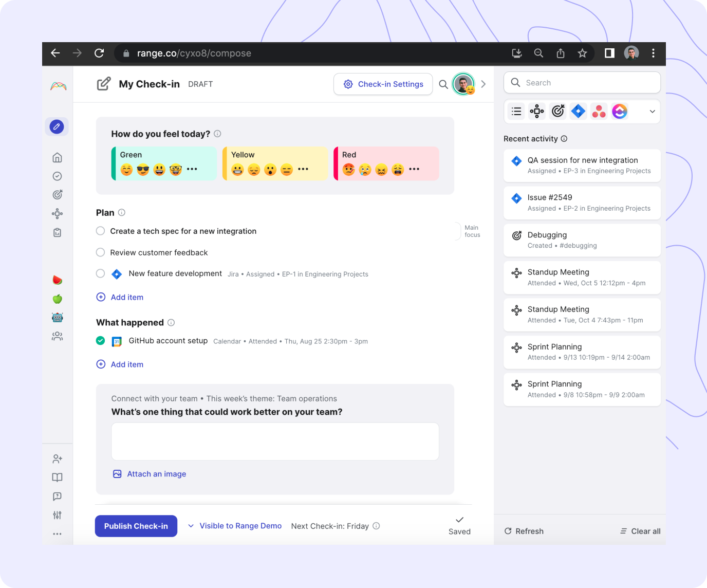The width and height of the screenshot is (707, 588).
Task: Uncheck the GitHub account setup item
Action: (x=101, y=341)
